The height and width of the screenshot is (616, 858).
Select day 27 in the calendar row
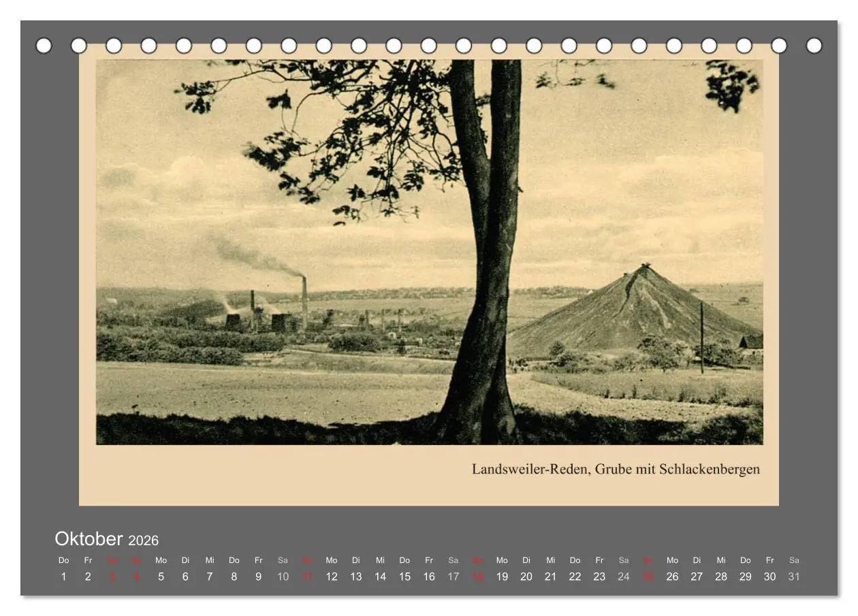point(697,577)
